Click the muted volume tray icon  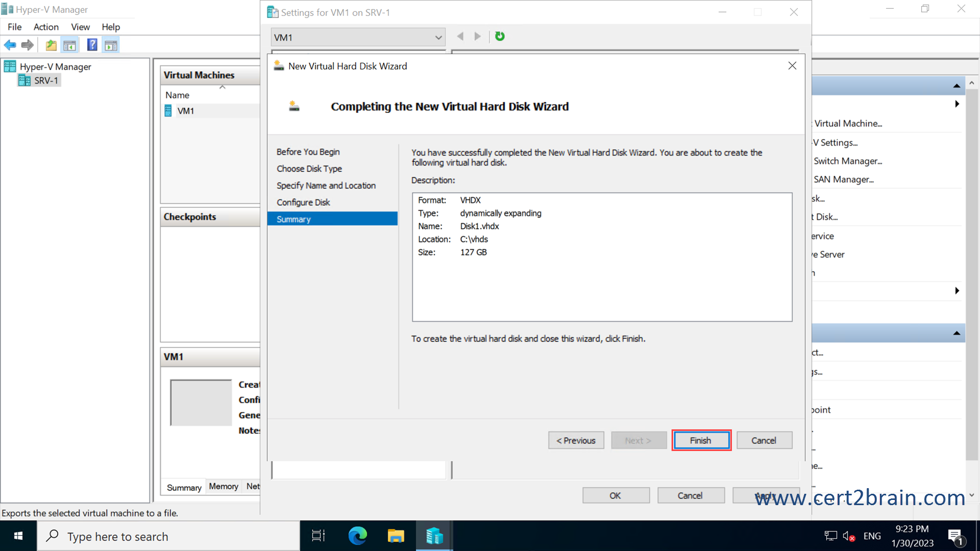(x=849, y=536)
